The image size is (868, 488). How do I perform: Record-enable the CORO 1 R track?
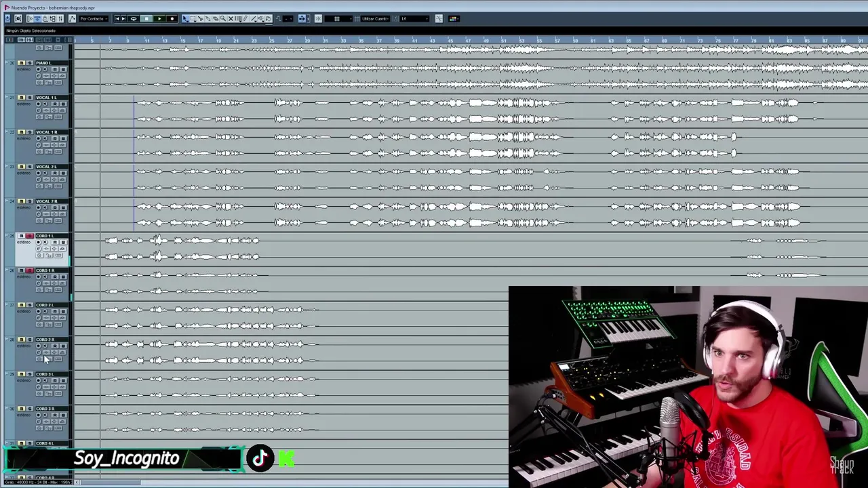point(38,277)
